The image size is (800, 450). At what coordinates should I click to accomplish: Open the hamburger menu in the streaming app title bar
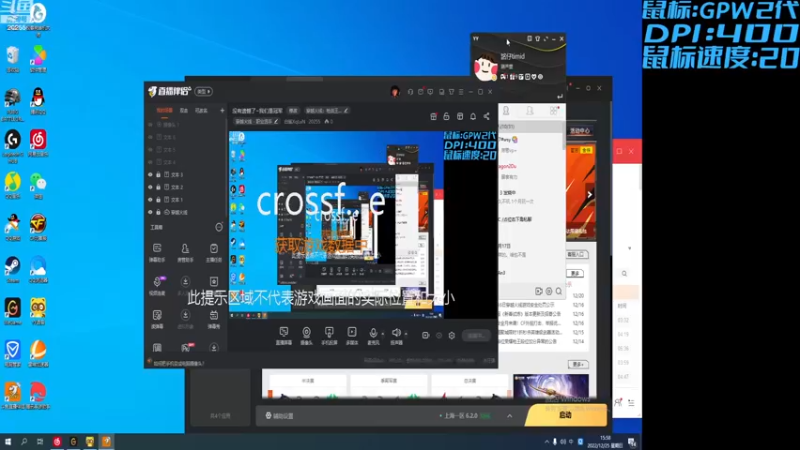click(x=461, y=92)
